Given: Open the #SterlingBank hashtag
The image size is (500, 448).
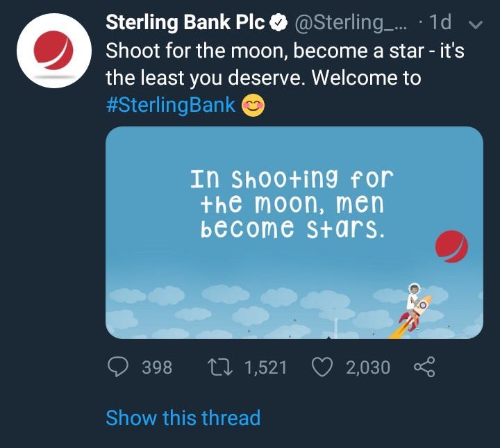Looking at the screenshot, I should tap(171, 106).
